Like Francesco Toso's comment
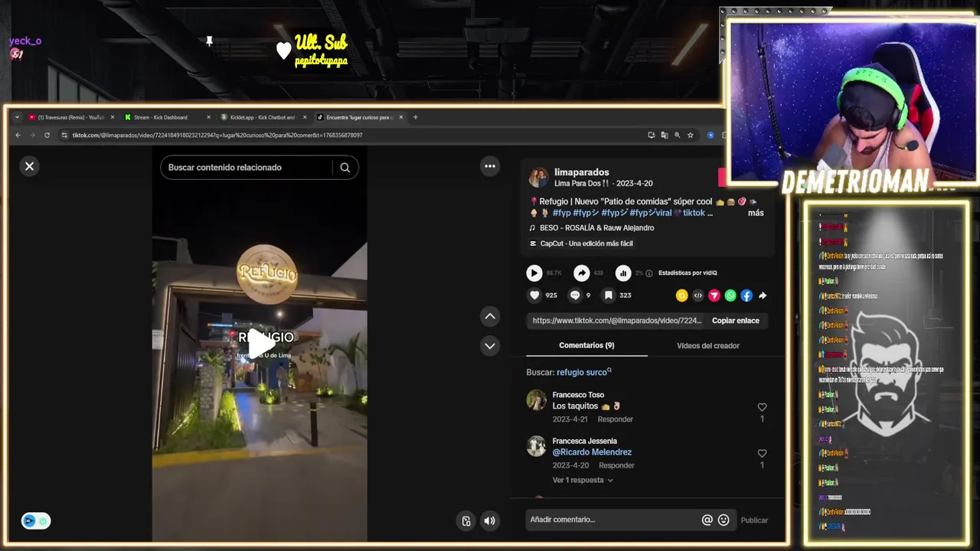This screenshot has height=551, width=980. point(762,407)
